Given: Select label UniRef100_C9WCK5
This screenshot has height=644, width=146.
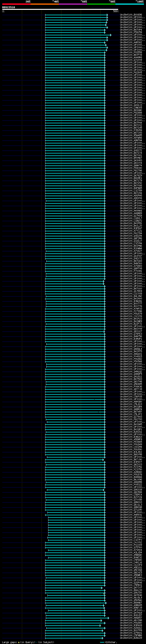Looking at the screenshot, I should [131, 108].
